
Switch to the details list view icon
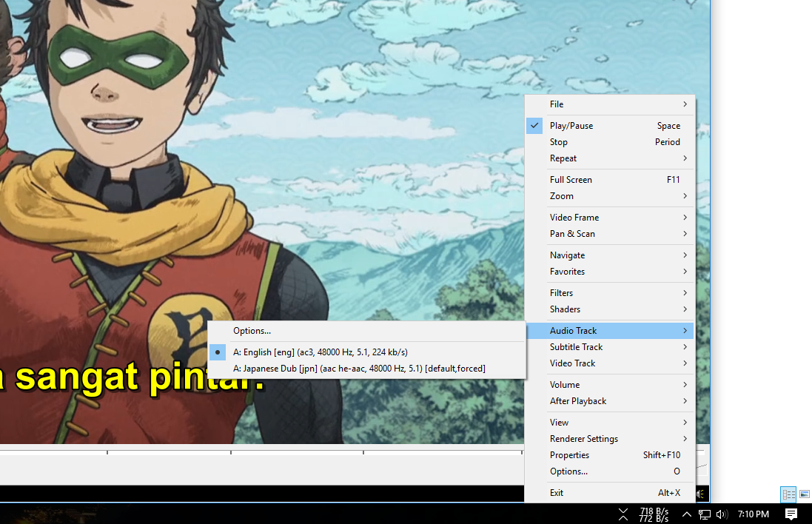788,494
